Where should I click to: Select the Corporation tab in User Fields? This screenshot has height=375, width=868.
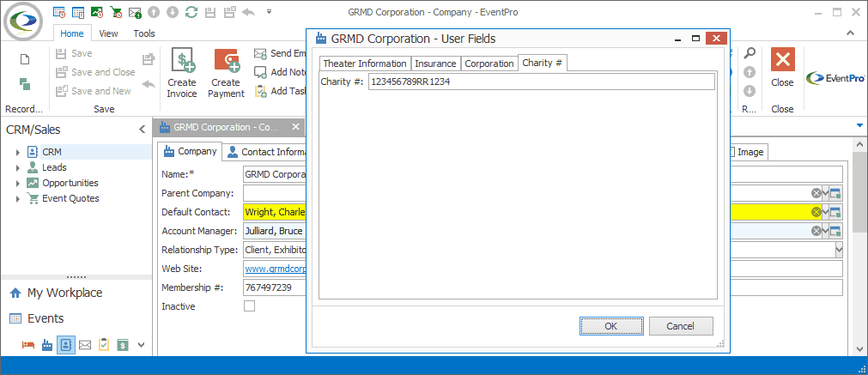point(489,64)
